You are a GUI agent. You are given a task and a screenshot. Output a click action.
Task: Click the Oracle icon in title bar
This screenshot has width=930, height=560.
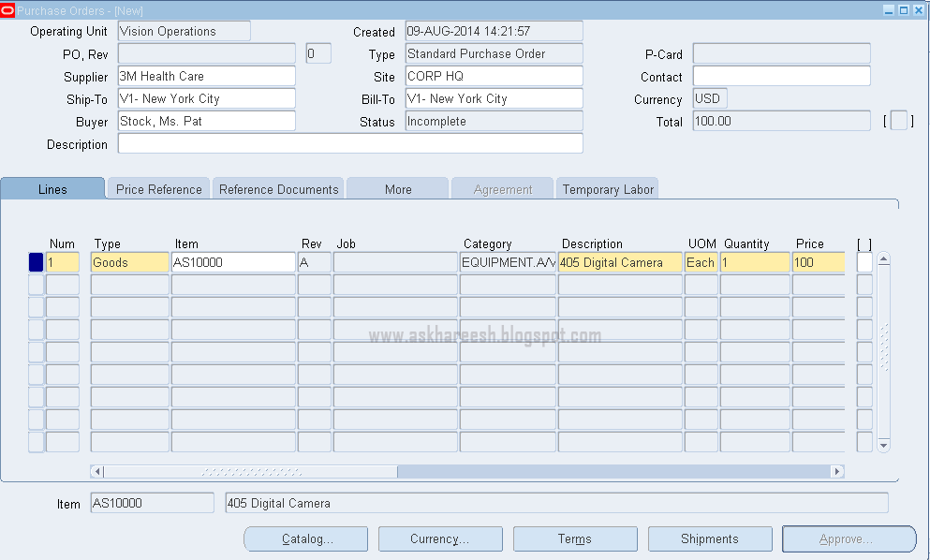[7, 10]
